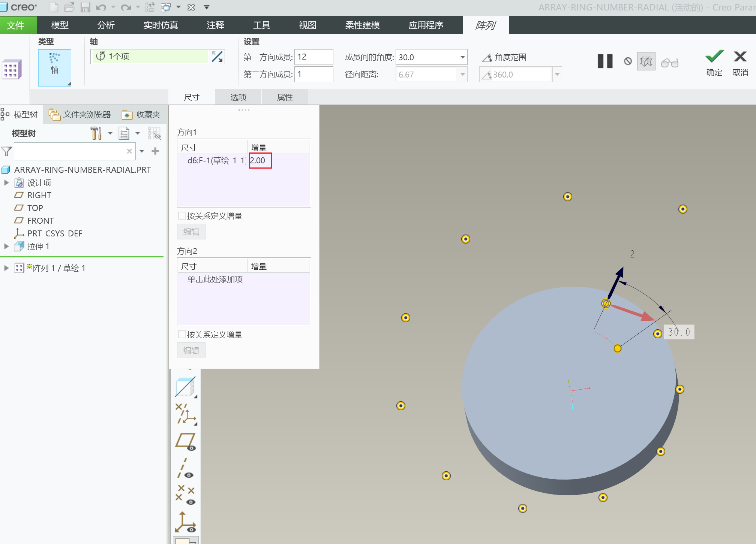Screen dimensions: 756x544
Task: Open the 尺寸 dashboard tab
Action: coord(192,97)
